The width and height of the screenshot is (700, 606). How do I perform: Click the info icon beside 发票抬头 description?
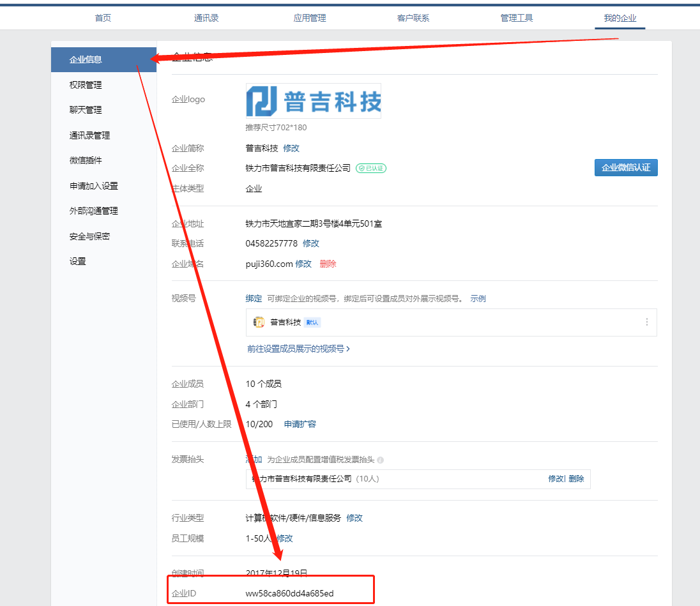[381, 460]
